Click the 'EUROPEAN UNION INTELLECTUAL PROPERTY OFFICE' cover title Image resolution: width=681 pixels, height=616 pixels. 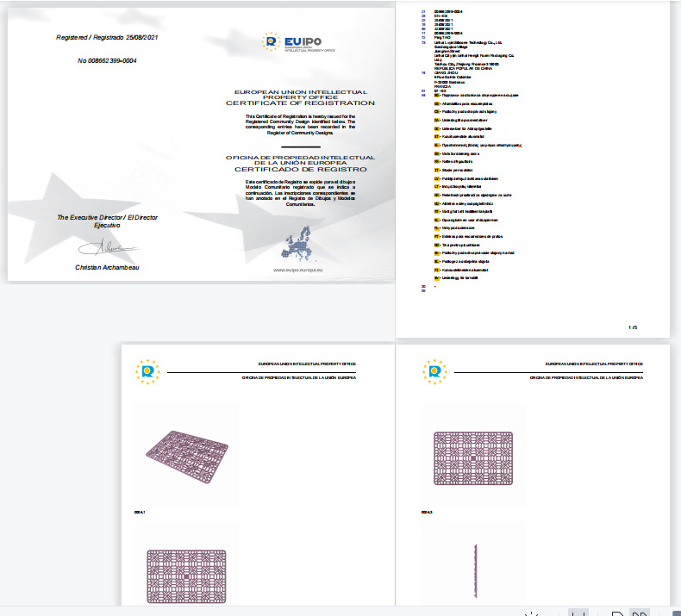click(301, 95)
